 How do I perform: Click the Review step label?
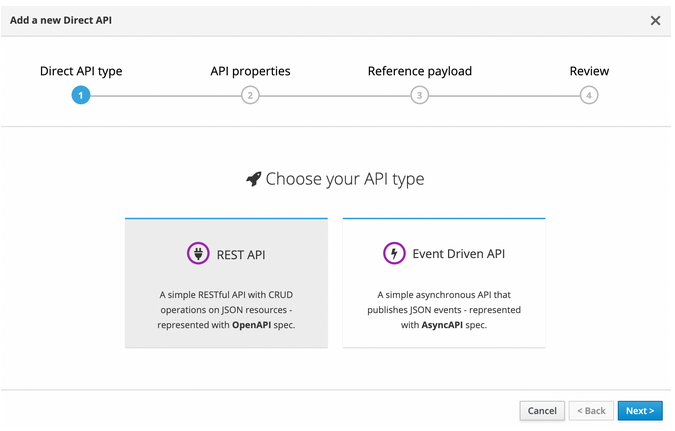pos(589,71)
